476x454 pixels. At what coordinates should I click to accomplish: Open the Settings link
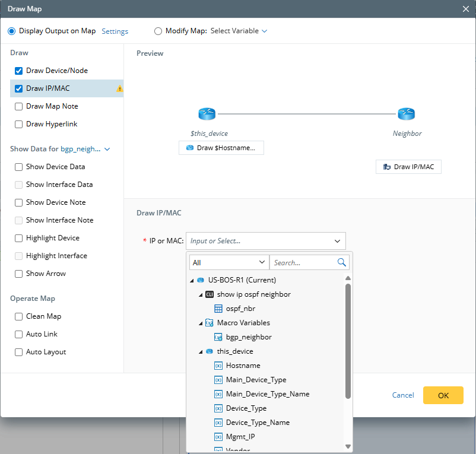115,31
